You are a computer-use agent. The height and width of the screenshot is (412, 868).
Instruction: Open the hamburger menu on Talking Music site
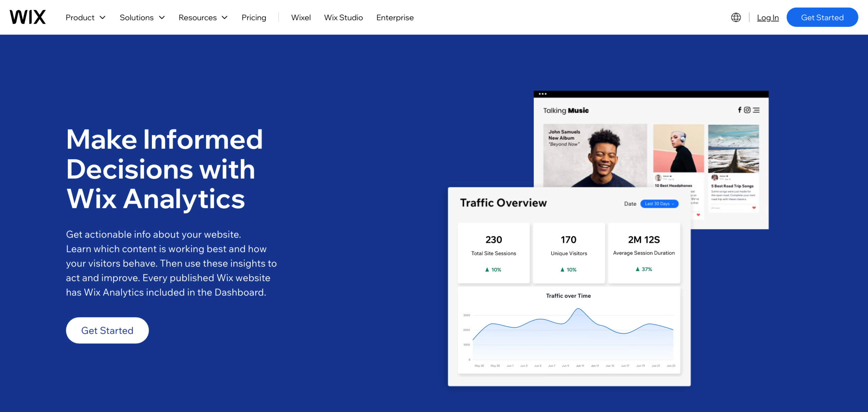tap(756, 110)
